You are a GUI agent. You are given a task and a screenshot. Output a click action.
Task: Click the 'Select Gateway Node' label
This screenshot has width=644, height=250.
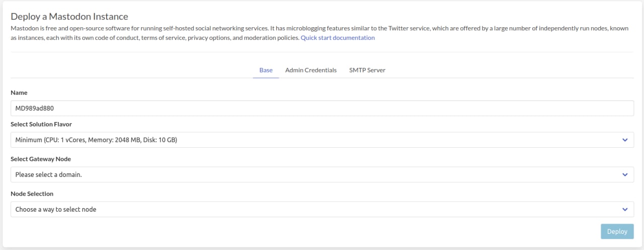coord(41,159)
